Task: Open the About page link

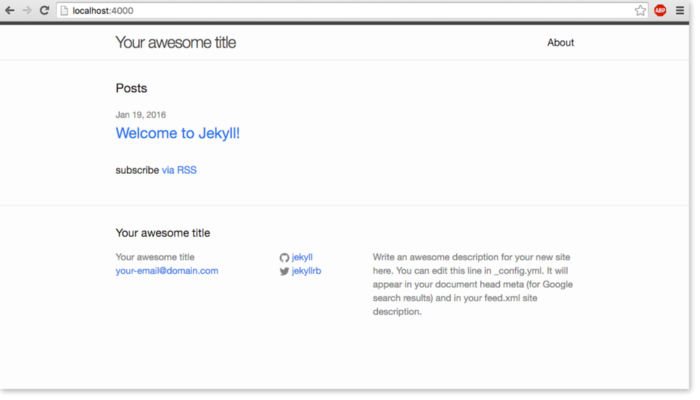Action: (x=560, y=42)
